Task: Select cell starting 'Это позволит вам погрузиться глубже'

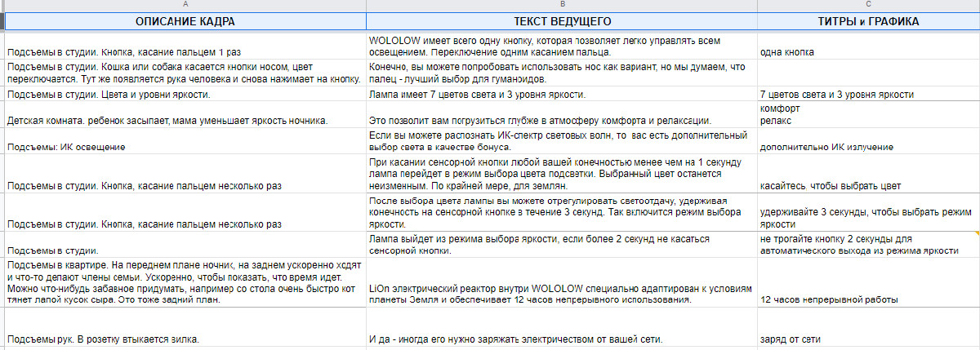Action: click(562, 115)
